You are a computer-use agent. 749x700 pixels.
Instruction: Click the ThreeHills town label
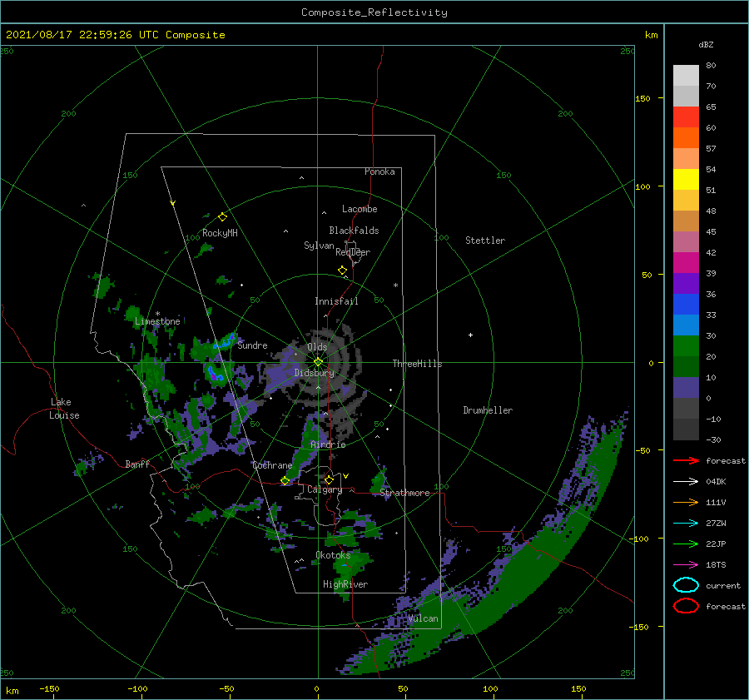pos(417,364)
